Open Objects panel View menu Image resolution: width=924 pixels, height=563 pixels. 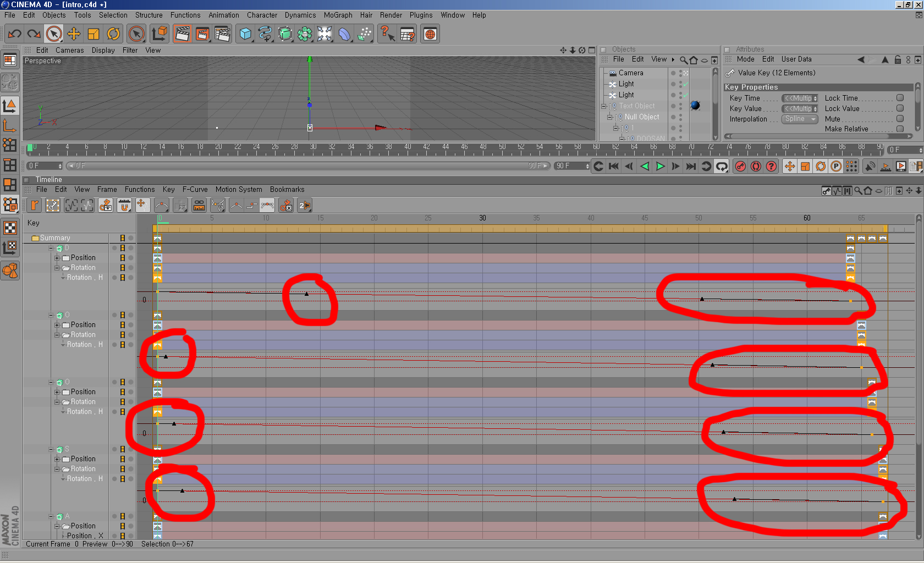pyautogui.click(x=659, y=59)
